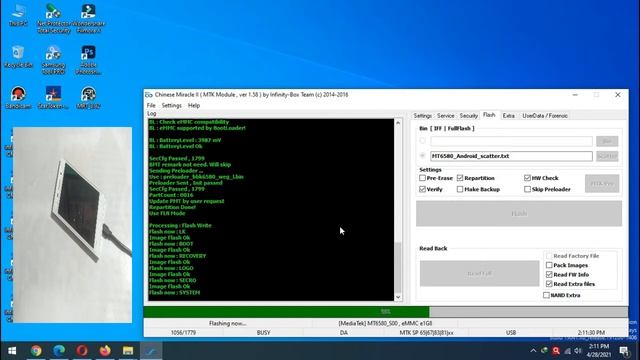Open Opera browser from taskbar

point(82,351)
